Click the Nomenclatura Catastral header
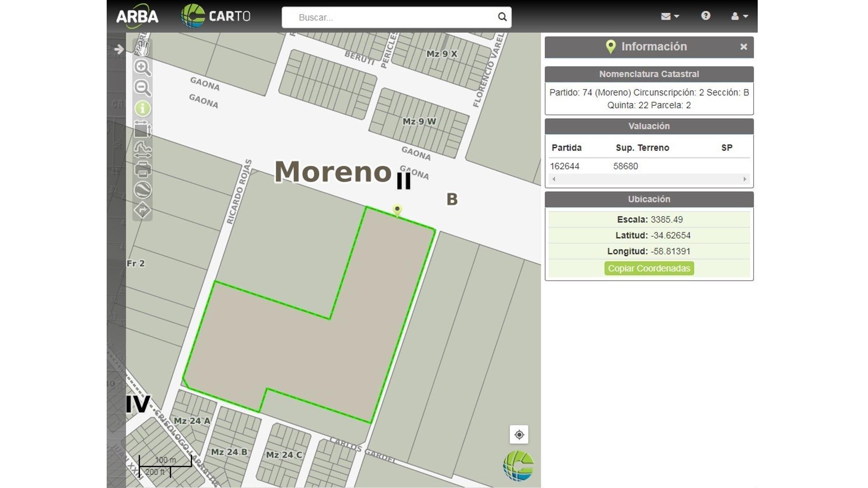 click(x=649, y=74)
